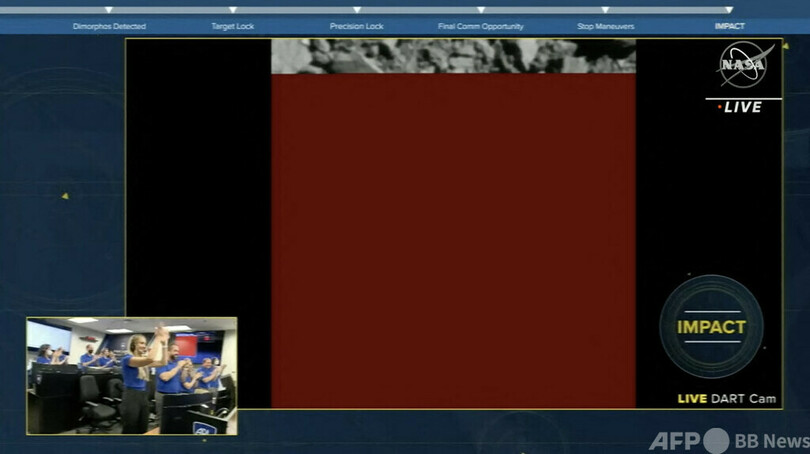
Task: Click the LIVE DART Cam caption
Action: (726, 398)
